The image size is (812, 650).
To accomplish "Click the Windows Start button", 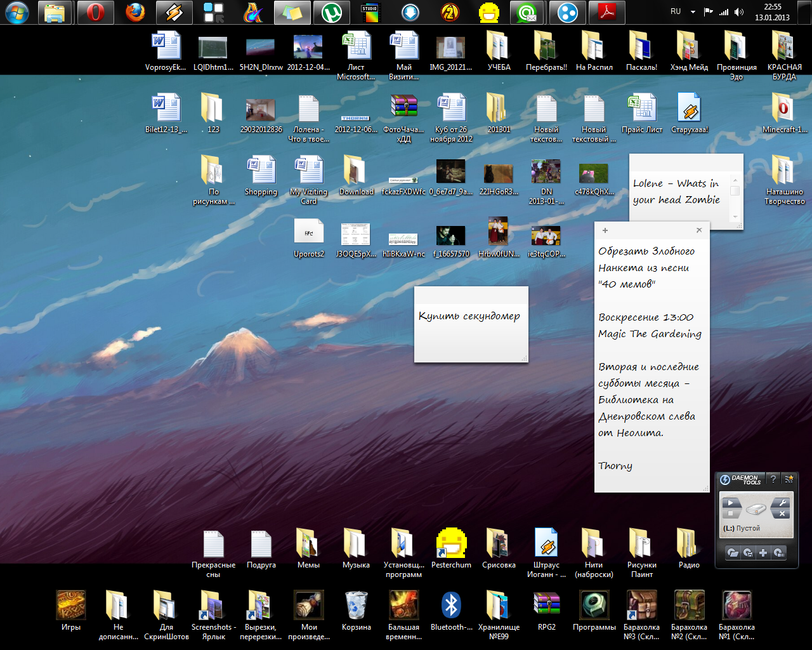I will pyautogui.click(x=17, y=12).
